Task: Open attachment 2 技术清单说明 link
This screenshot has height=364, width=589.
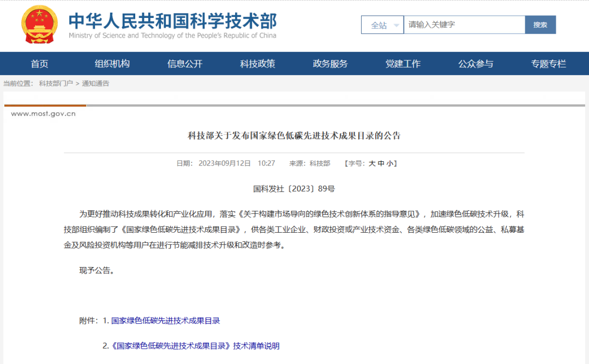Action: tap(195, 346)
